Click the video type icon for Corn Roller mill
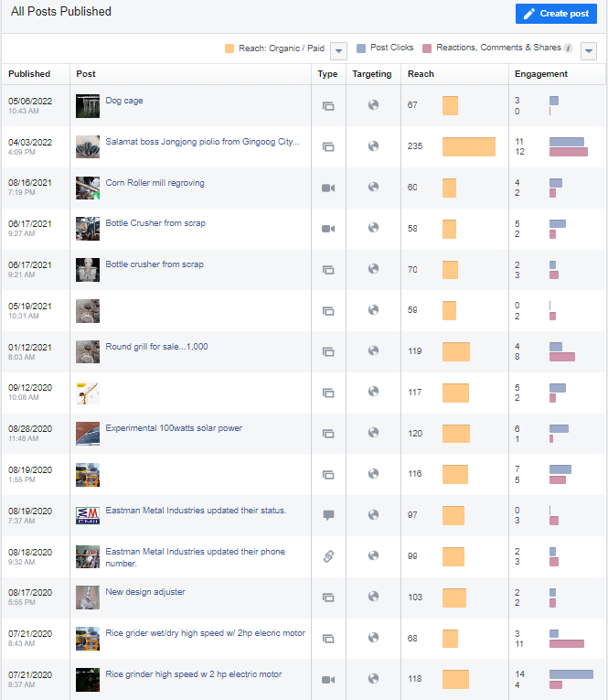Screen dimensions: 608x700 328,188
